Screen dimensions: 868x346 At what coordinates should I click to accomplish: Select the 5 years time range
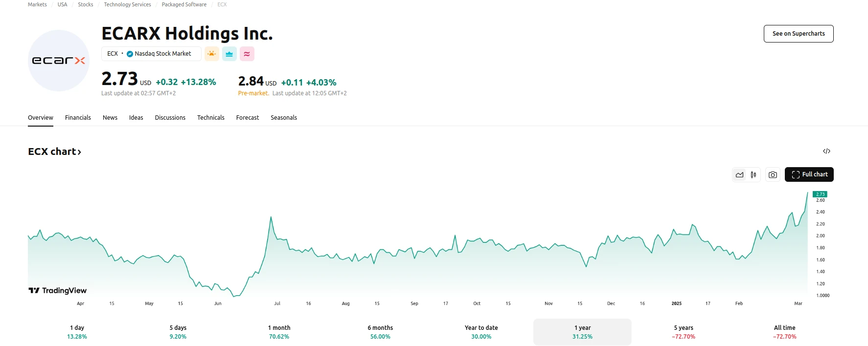(x=683, y=332)
